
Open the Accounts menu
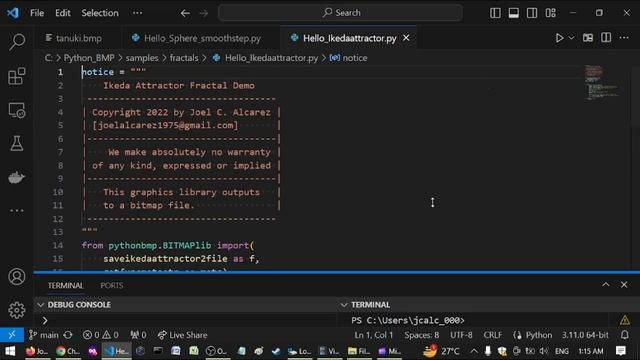click(x=17, y=277)
